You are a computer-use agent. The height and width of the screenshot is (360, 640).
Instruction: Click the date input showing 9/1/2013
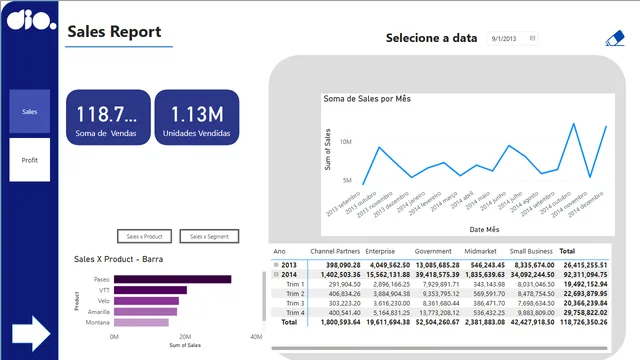512,38
